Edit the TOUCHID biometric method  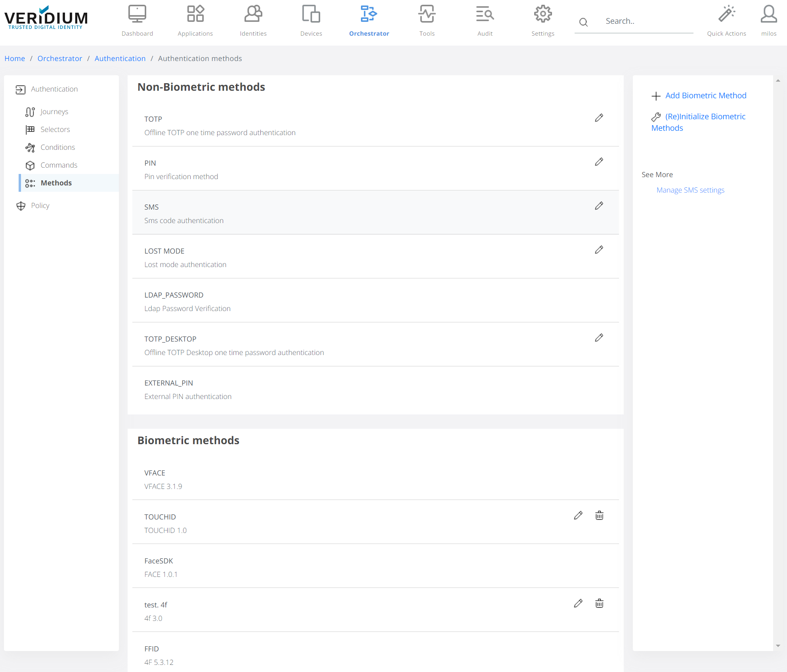pyautogui.click(x=578, y=515)
